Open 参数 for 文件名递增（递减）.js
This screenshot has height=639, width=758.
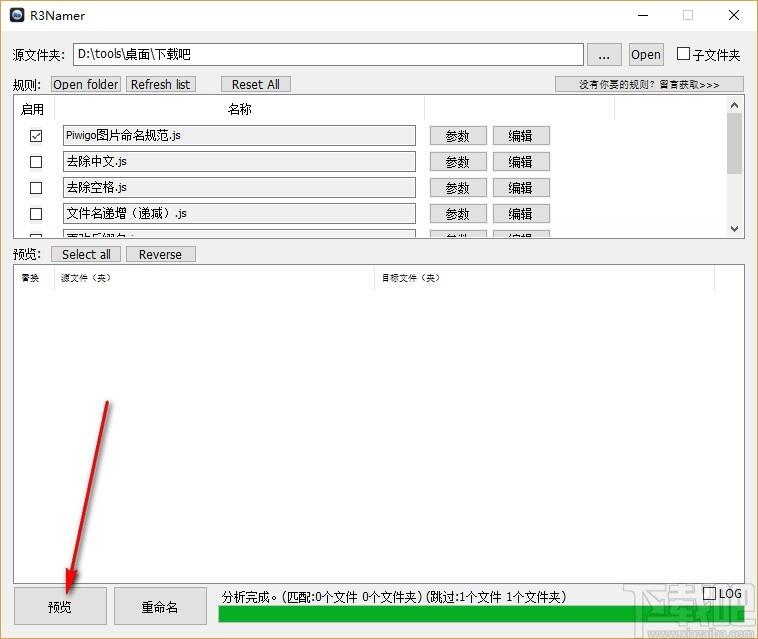pos(458,214)
